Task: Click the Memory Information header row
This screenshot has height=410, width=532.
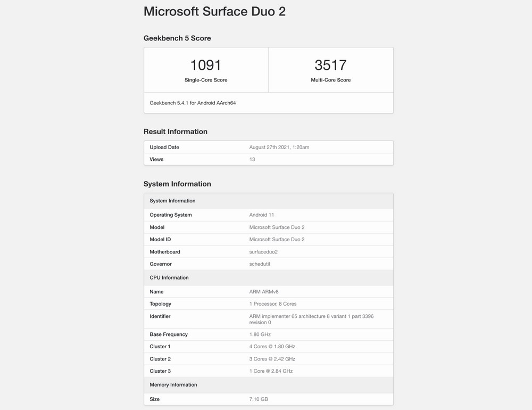Action: pos(269,385)
